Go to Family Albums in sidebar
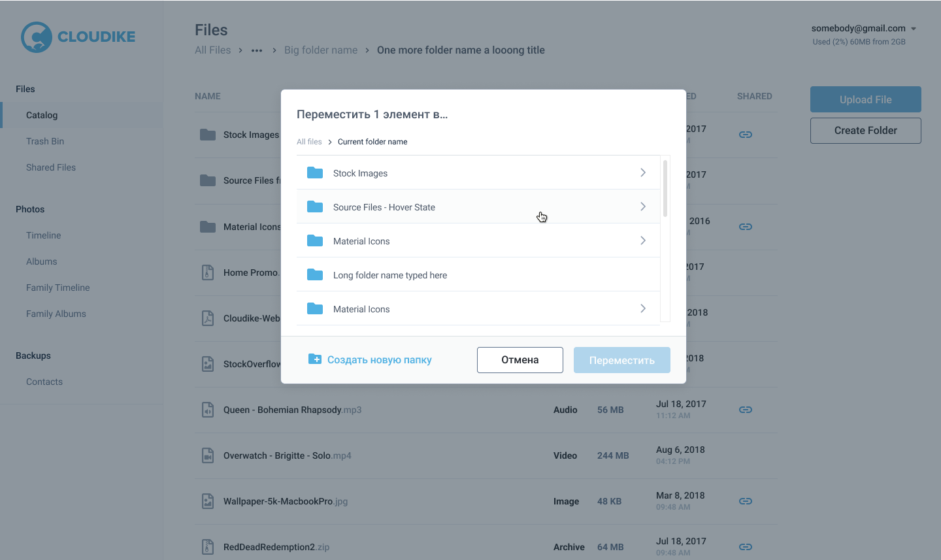 point(56,314)
